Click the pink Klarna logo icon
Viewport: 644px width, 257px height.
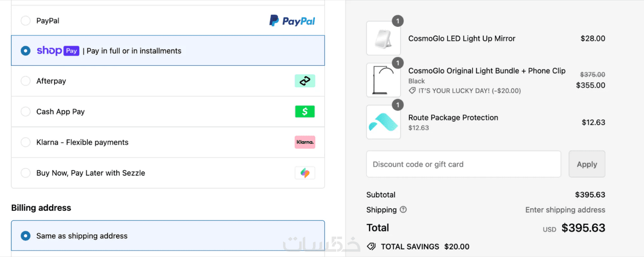point(305,142)
